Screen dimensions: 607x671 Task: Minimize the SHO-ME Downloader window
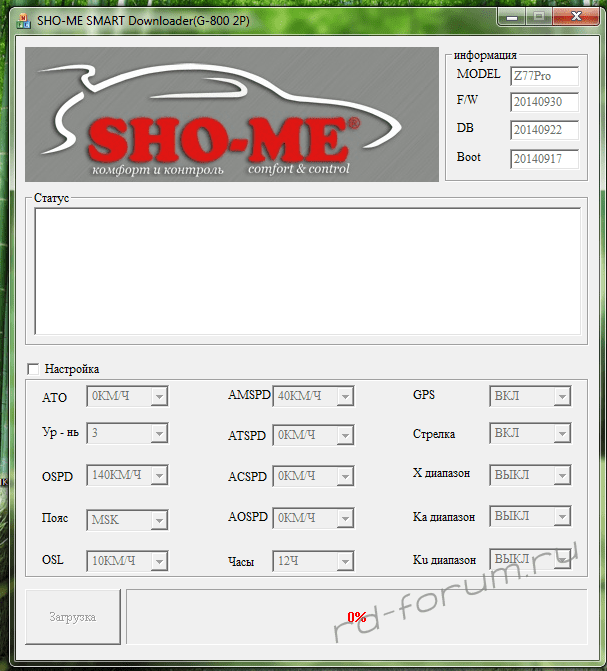click(x=512, y=17)
